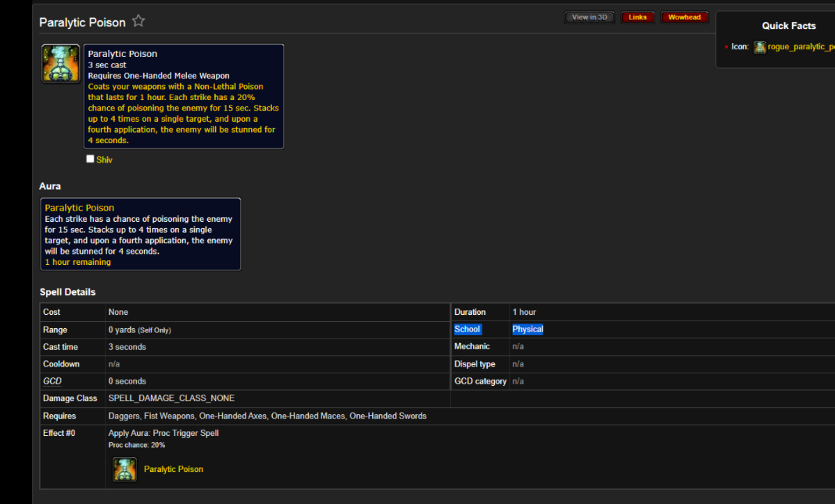Click the Spell Details heading
The width and height of the screenshot is (835, 504).
coord(67,292)
